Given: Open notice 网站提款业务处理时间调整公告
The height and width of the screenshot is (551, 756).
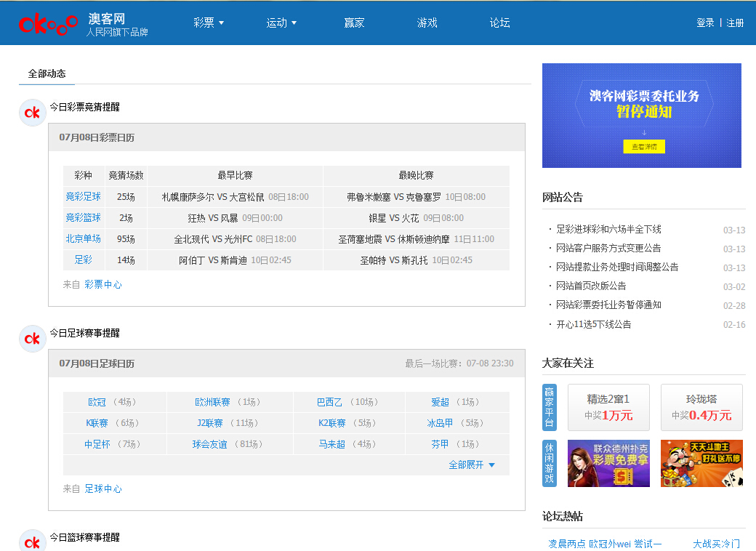Looking at the screenshot, I should [617, 267].
